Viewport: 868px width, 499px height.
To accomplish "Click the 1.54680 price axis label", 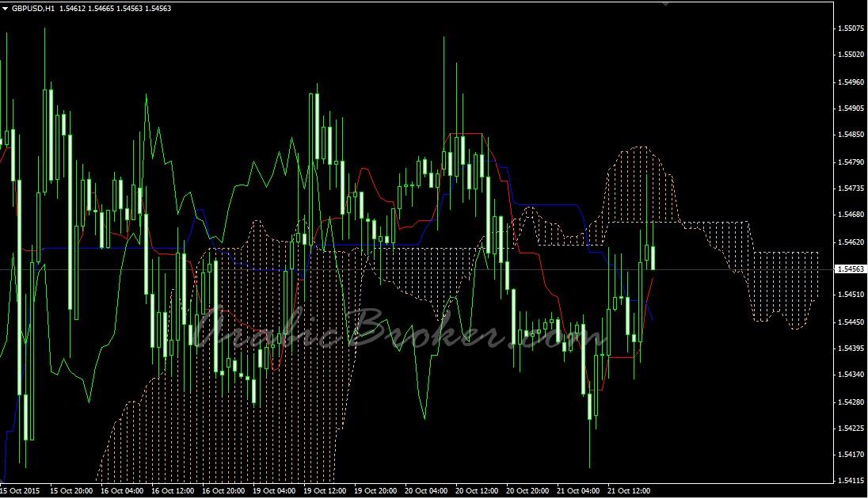I will (851, 215).
